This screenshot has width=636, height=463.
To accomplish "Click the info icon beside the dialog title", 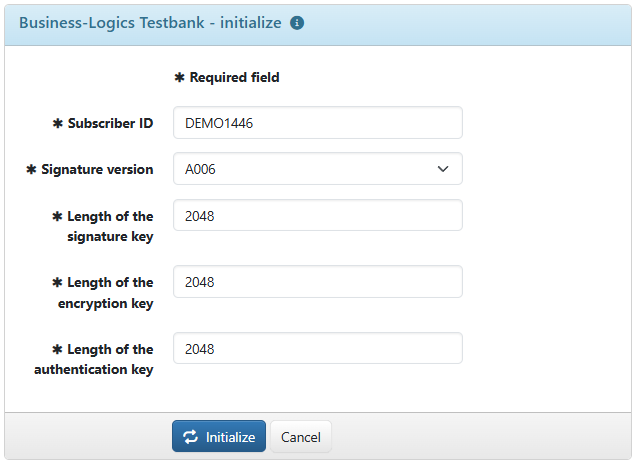I will 297,23.
